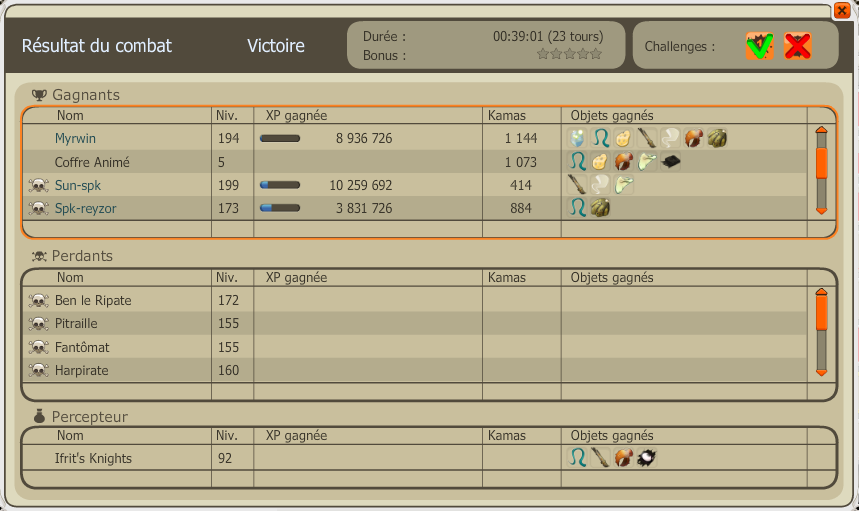Click the red hair item in Ifrit's Knights loot

pos(623,457)
